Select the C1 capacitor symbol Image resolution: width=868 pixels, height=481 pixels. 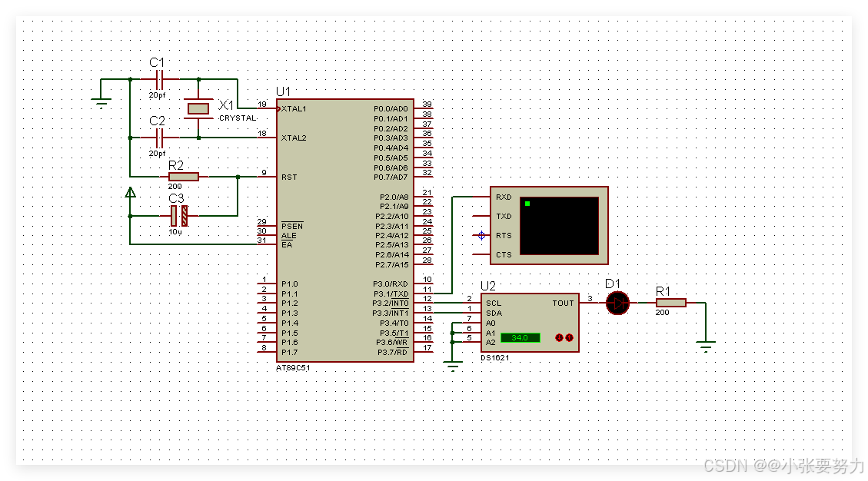coord(159,80)
